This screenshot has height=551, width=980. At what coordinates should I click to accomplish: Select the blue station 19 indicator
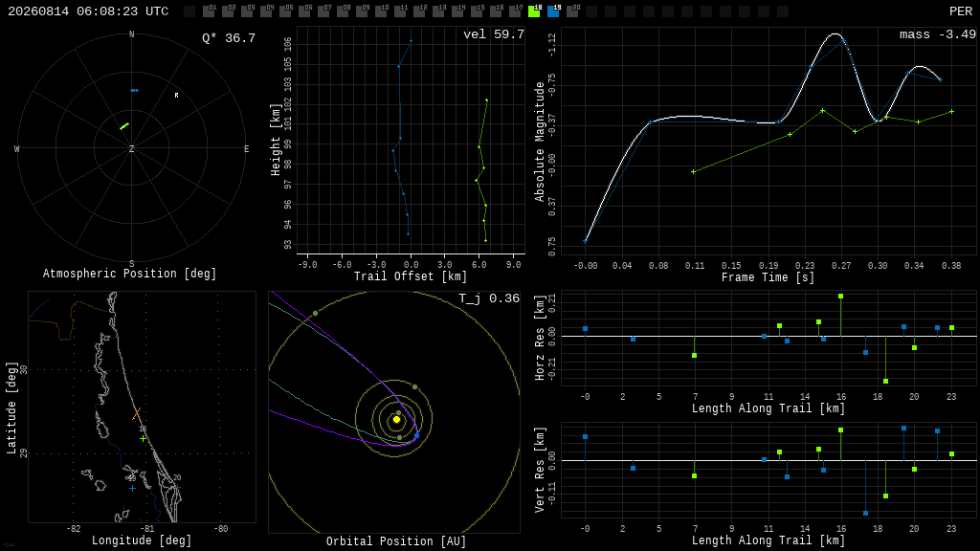click(554, 11)
